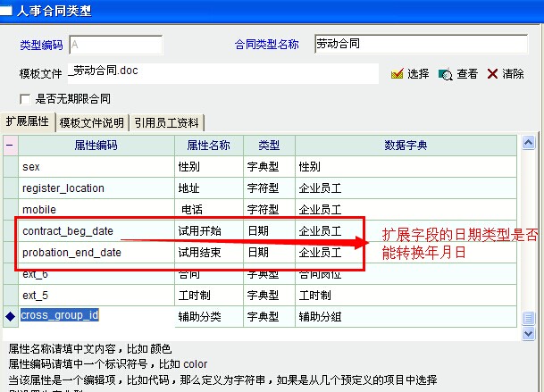Viewport: 544px width, 392px height.
Task: Click the minus icon in grid header corner
Action: (10, 145)
